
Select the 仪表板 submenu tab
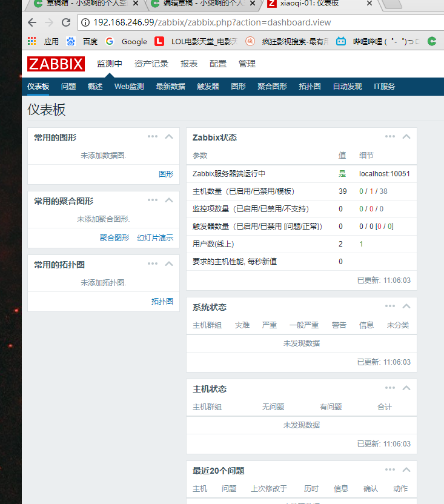(38, 87)
